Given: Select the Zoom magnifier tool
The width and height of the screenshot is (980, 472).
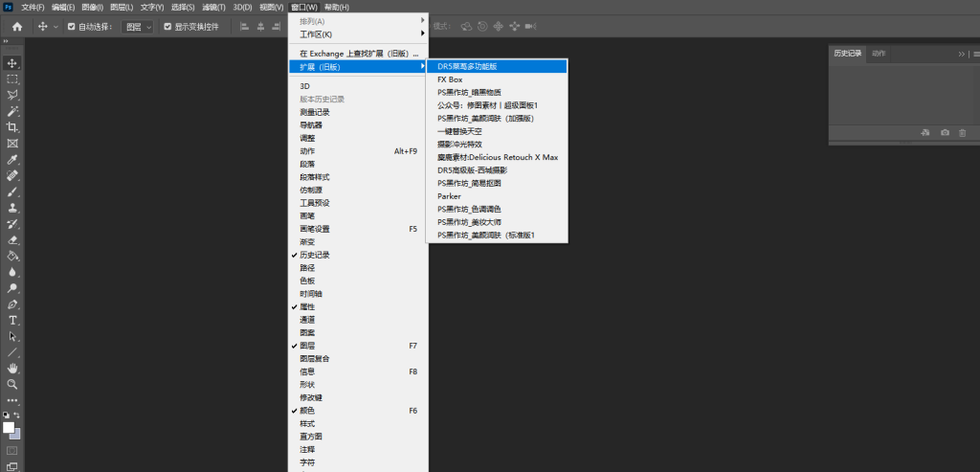Looking at the screenshot, I should pos(12,384).
